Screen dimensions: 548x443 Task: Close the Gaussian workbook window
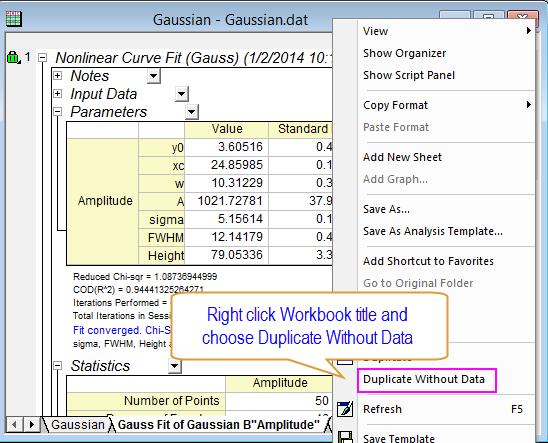[522, 17]
